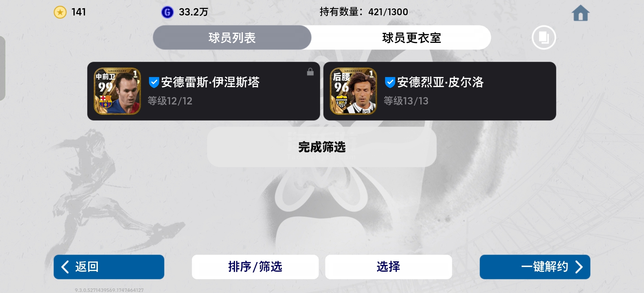Tap the home icon
Screen dimensions: 644x293
coord(580,13)
